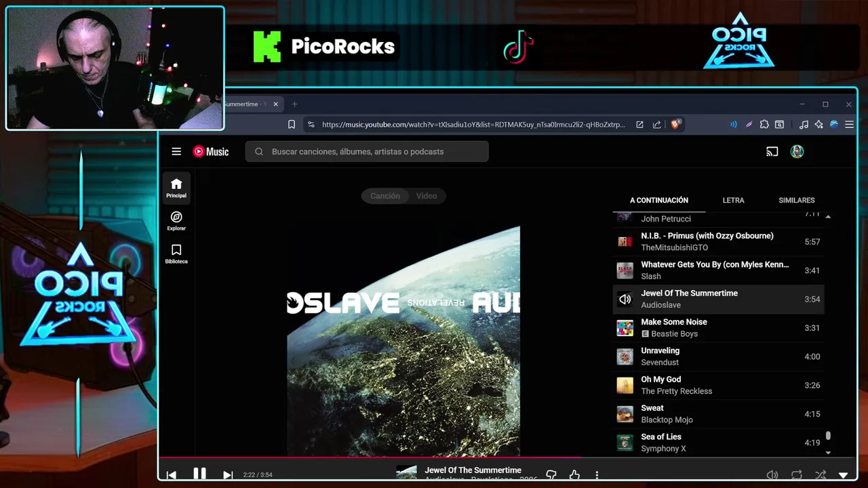Switch to Video mode

(427, 196)
